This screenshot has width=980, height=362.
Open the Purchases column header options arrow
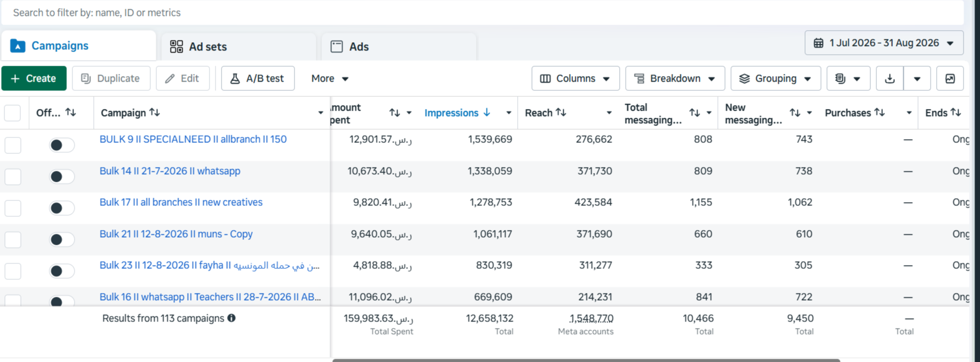coord(909,113)
